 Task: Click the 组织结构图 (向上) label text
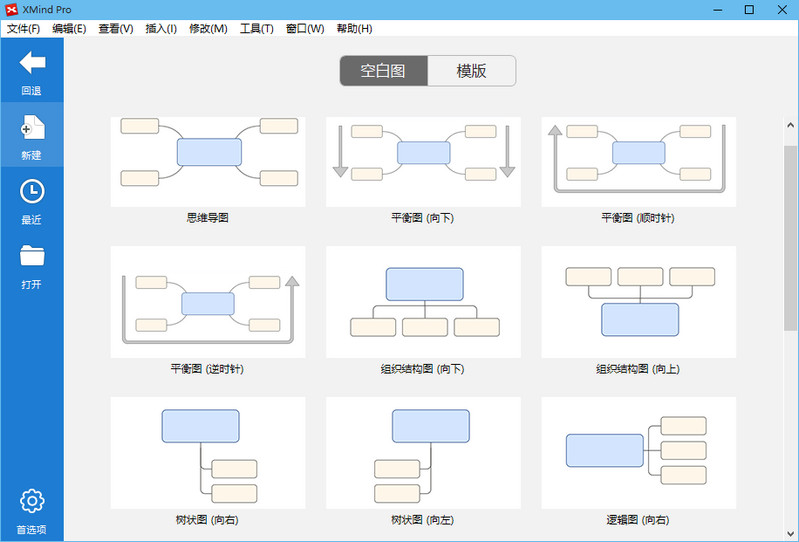[x=638, y=369]
